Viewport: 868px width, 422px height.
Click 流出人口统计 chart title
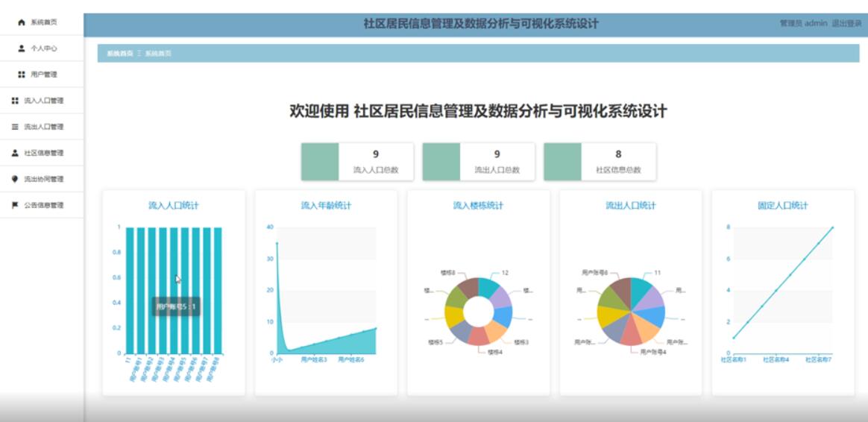[x=631, y=206]
